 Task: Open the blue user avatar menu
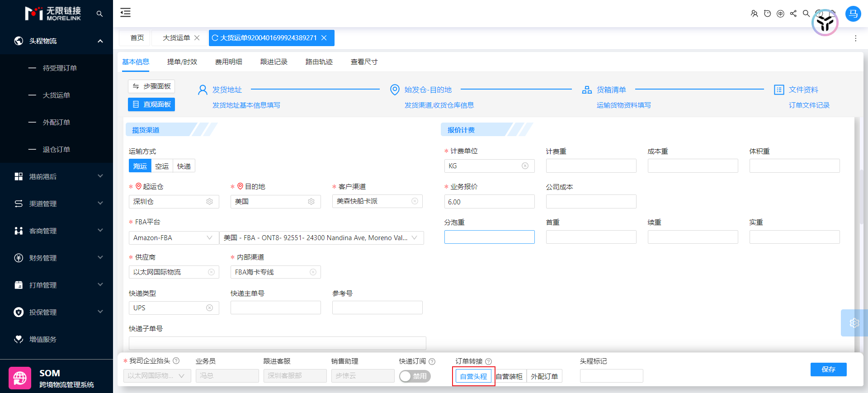click(853, 14)
